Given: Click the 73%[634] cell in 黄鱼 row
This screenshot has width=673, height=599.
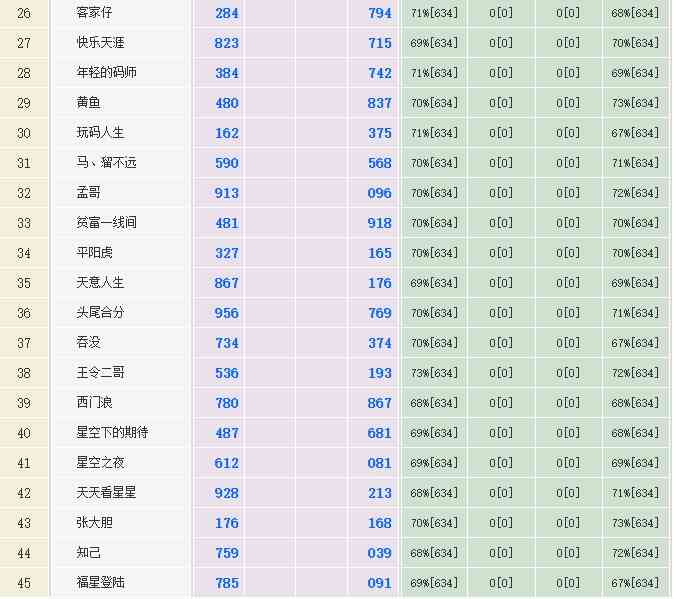Looking at the screenshot, I should click(x=635, y=103).
